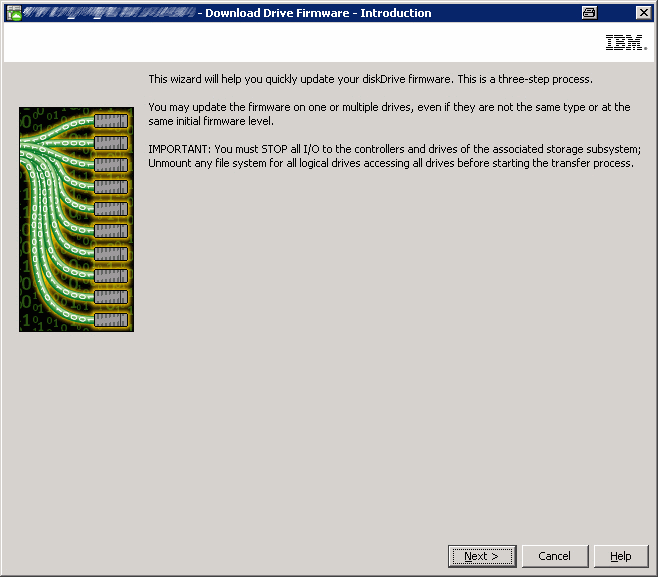Click the blurred storage subsystem name in title
This screenshot has width=658, height=577.
(110, 13)
